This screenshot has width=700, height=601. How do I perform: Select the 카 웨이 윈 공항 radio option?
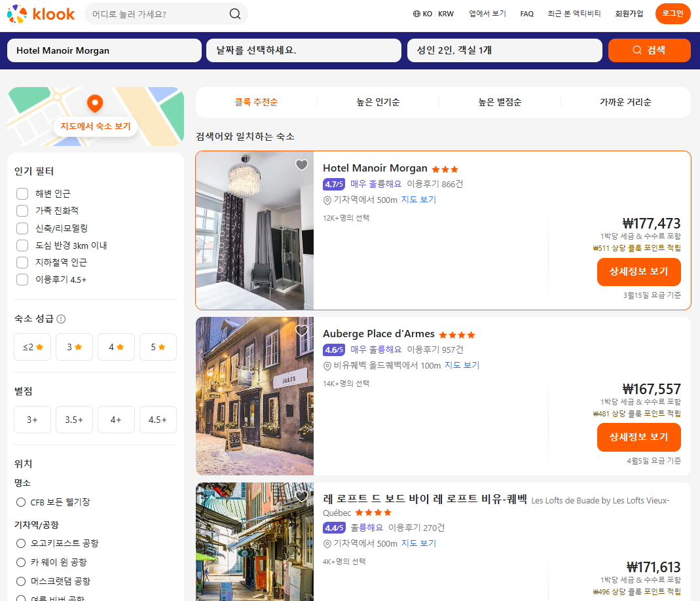coord(21,562)
